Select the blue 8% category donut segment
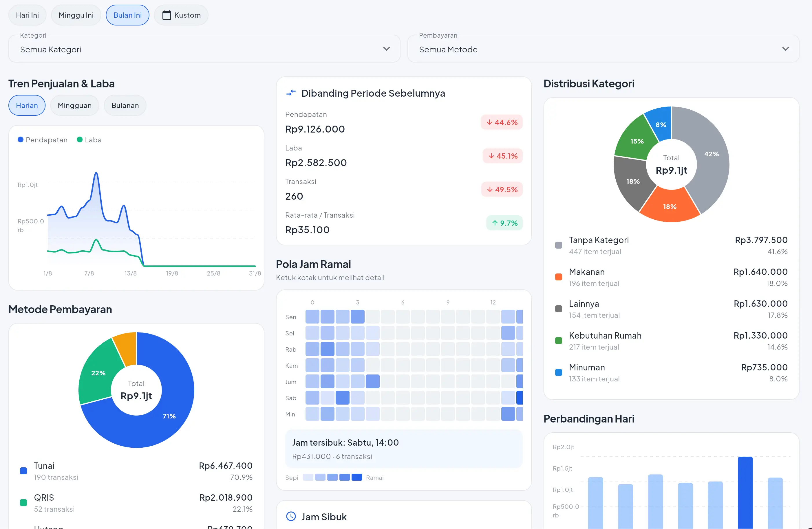This screenshot has width=812, height=529. 661,124
